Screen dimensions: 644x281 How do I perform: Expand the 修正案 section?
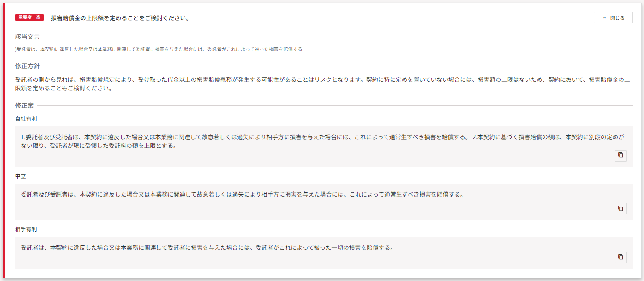(x=24, y=104)
